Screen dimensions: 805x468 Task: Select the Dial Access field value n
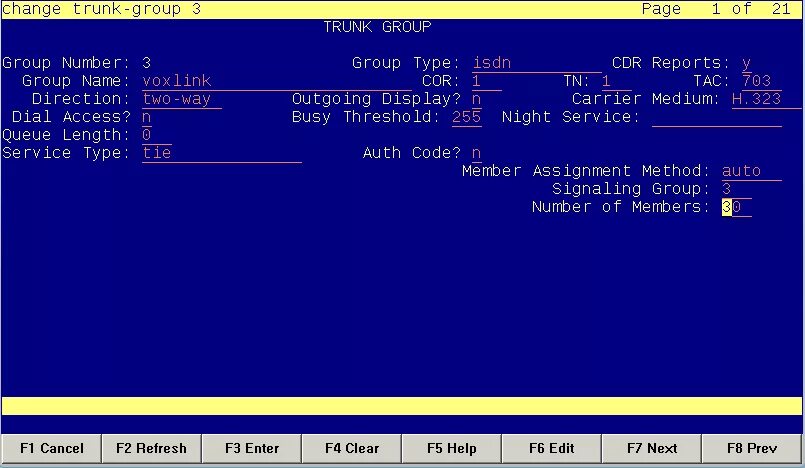pos(147,117)
